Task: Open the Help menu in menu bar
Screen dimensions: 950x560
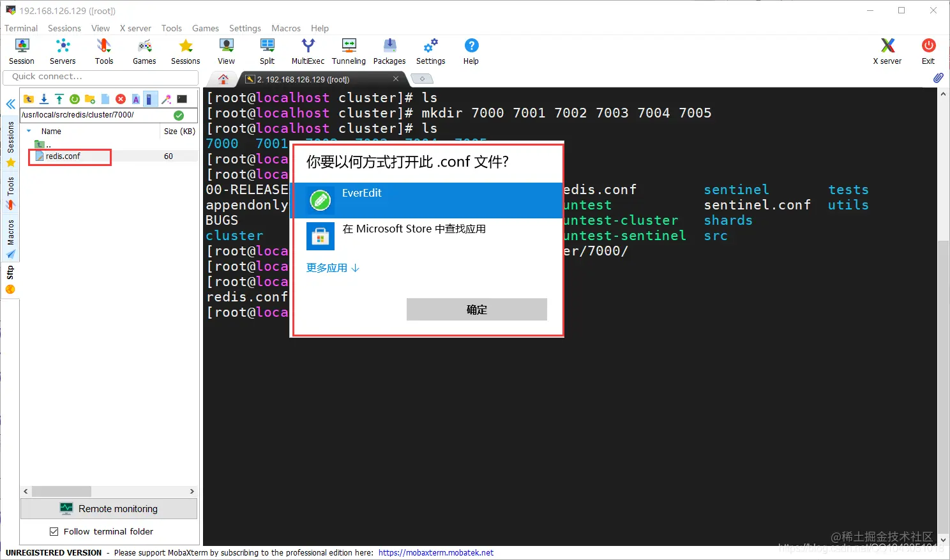Action: click(x=320, y=28)
